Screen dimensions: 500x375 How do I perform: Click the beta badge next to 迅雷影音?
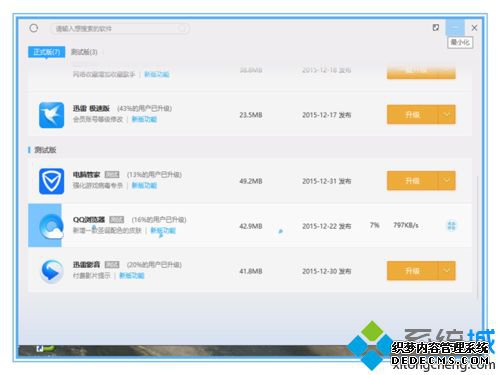point(112,265)
